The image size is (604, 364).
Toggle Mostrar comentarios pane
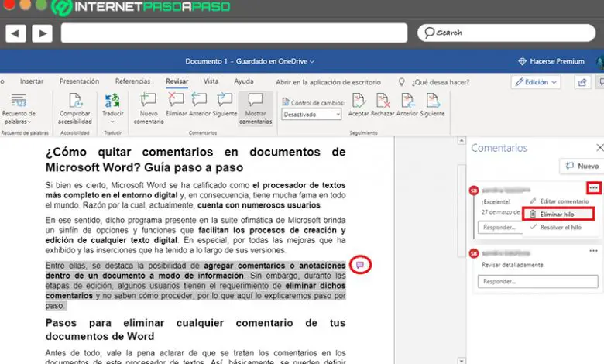coord(256,108)
